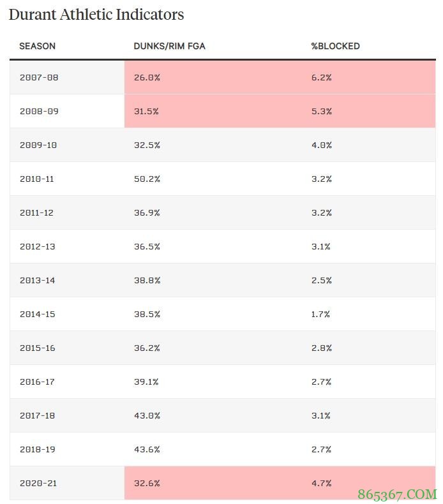Click the 2008-09 season row label
The height and width of the screenshot is (504, 443).
pyautogui.click(x=38, y=111)
